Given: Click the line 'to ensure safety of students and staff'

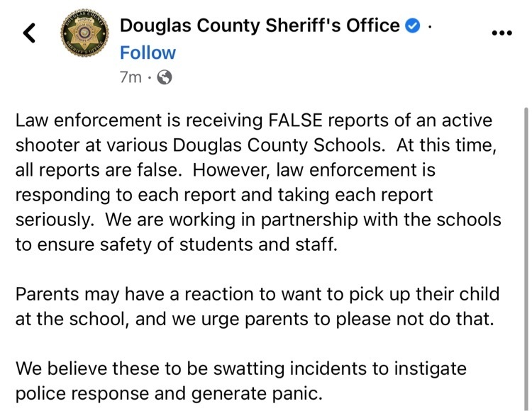Looking at the screenshot, I should click(177, 244).
